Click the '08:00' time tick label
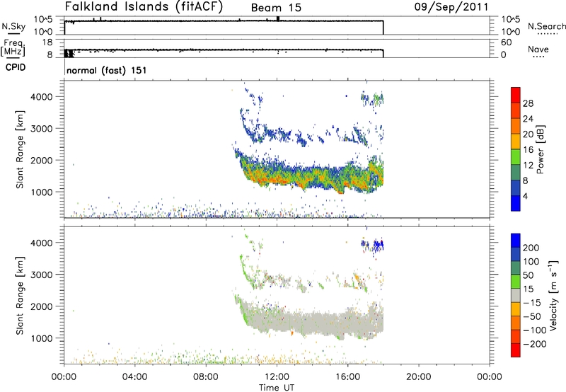566x392 pixels. [x=206, y=377]
